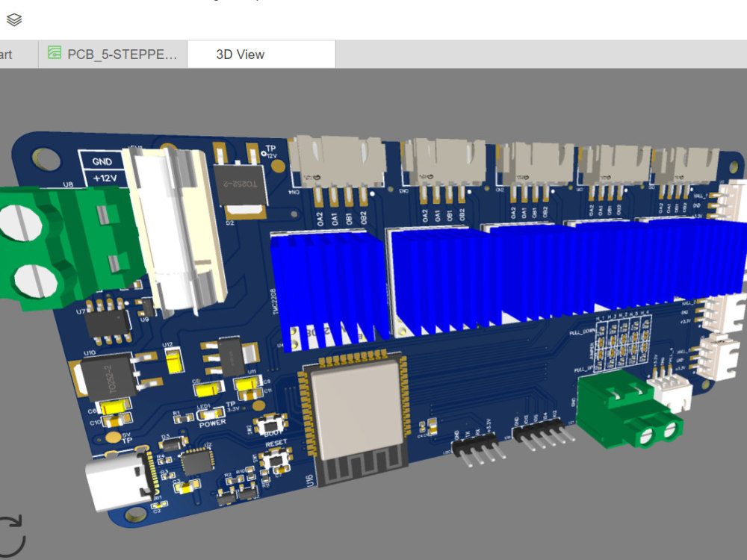Screen dimensions: 747x560
Task: Click the green two-pin terminal block lower right
Action: 627,411
